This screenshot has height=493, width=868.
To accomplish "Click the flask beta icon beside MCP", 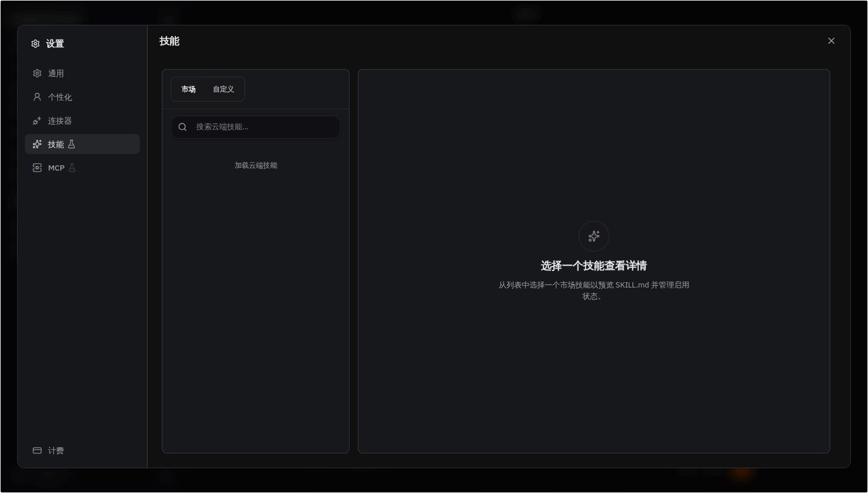I will [x=72, y=168].
